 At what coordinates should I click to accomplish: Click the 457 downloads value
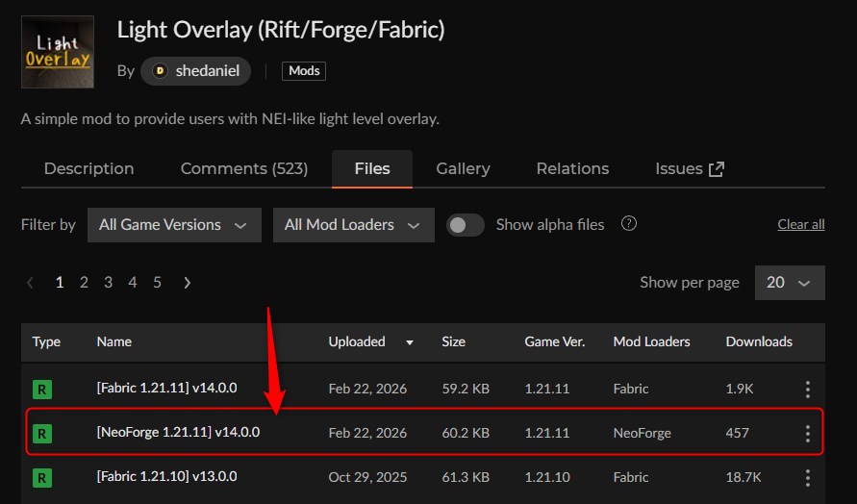(x=738, y=433)
